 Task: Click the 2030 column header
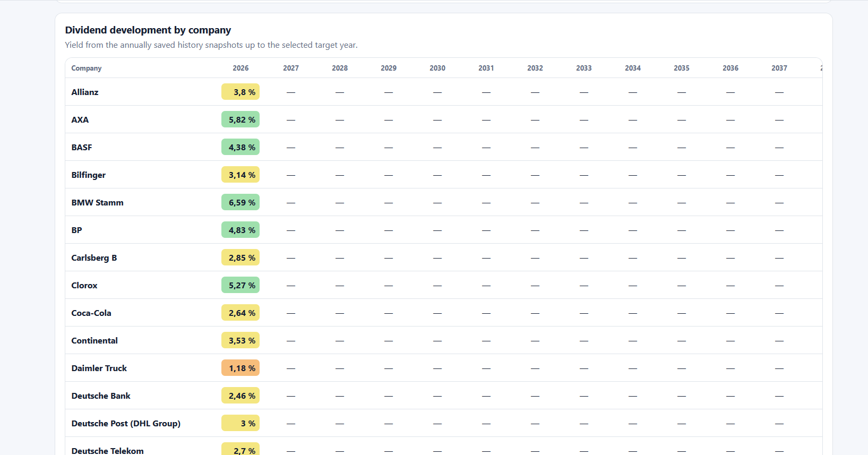[x=437, y=68]
